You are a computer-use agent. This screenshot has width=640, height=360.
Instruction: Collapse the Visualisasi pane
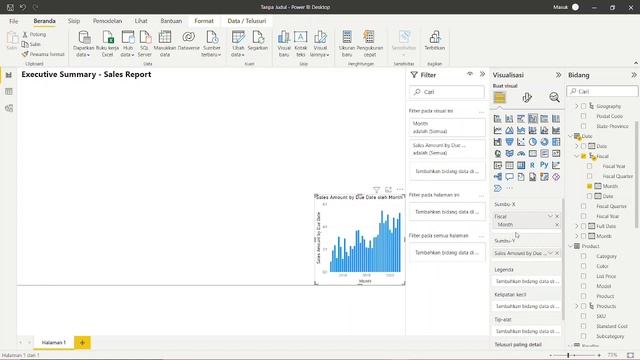click(x=558, y=75)
